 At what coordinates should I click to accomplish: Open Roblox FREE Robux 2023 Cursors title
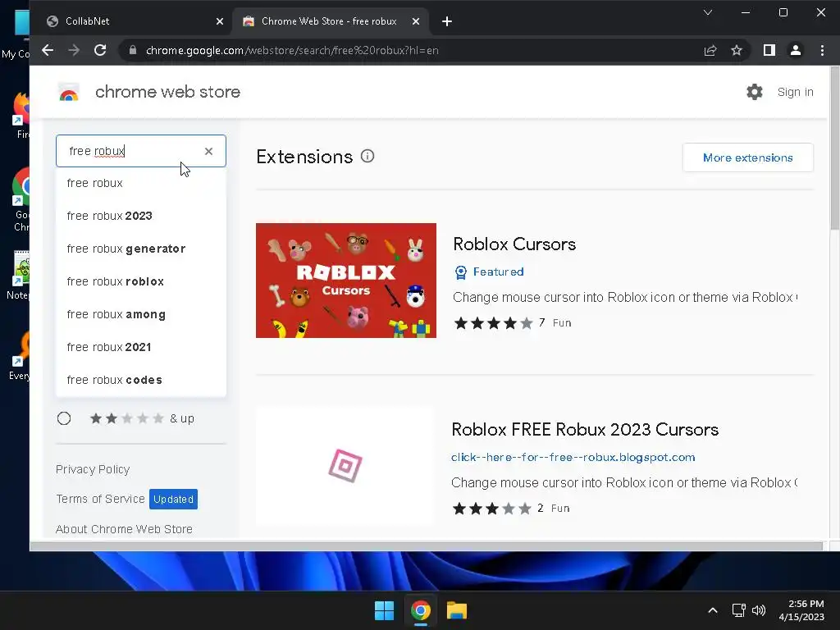(x=585, y=430)
